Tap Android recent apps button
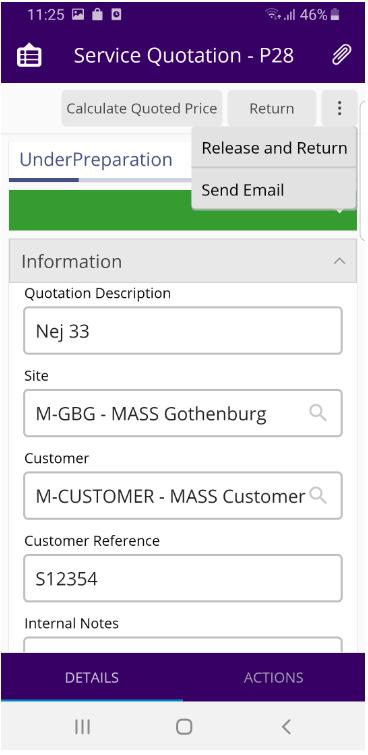The height and width of the screenshot is (755, 368). point(82,727)
